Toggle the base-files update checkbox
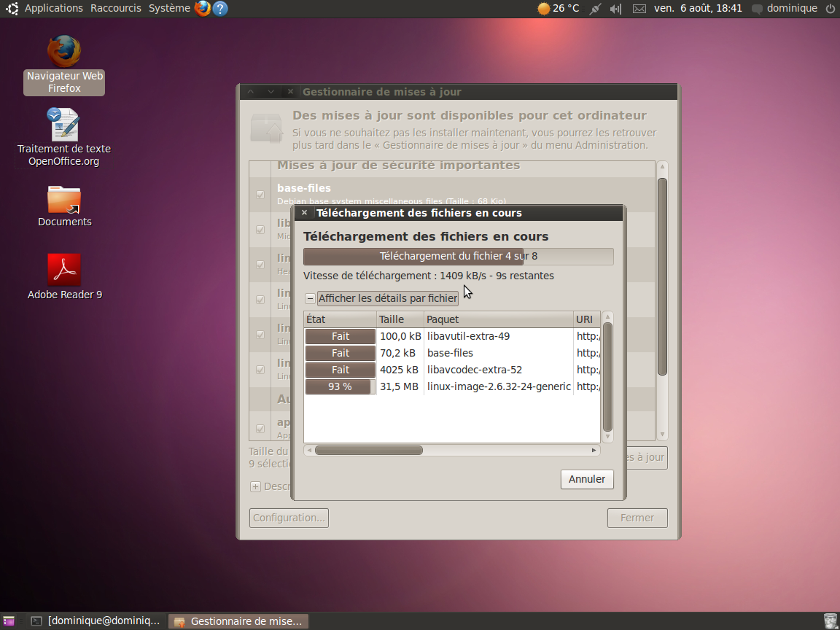The width and height of the screenshot is (840, 630). click(x=260, y=195)
